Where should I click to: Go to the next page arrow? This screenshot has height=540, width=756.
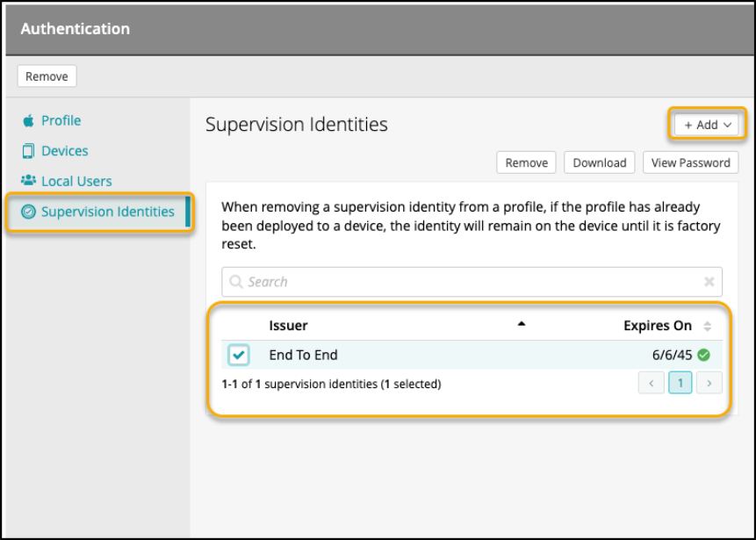coord(709,383)
